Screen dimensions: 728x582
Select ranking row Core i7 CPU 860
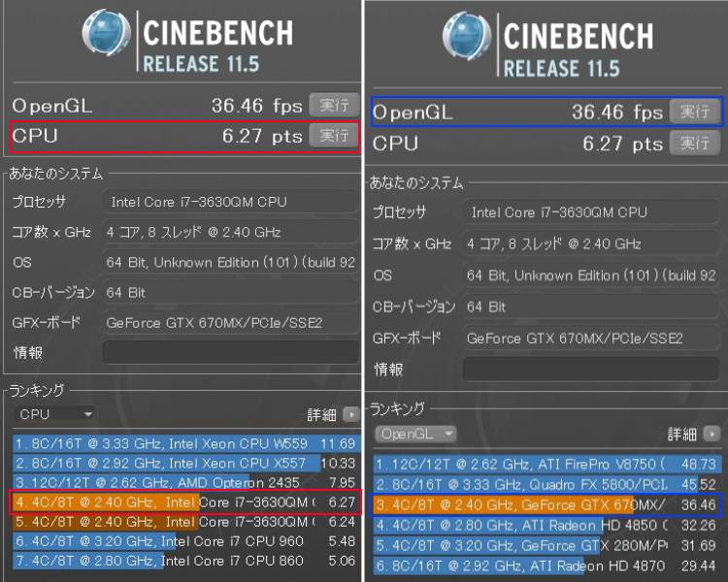pos(186,561)
